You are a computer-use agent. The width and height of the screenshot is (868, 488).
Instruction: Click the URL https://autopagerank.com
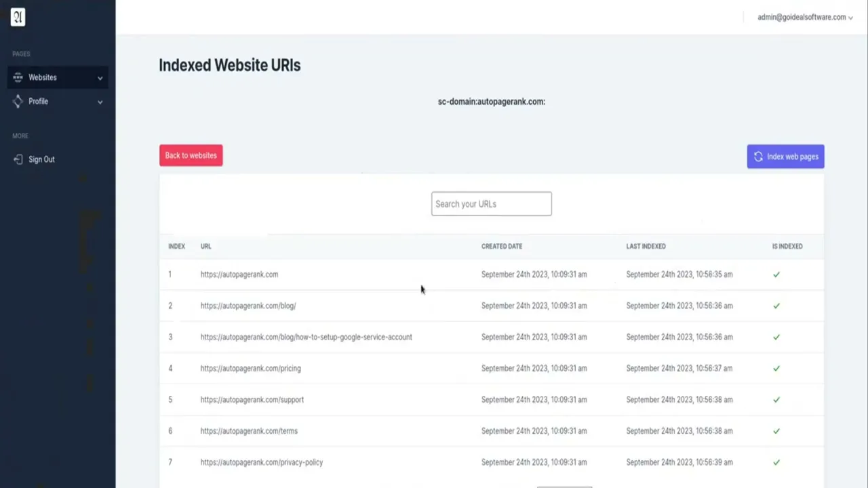pos(239,274)
